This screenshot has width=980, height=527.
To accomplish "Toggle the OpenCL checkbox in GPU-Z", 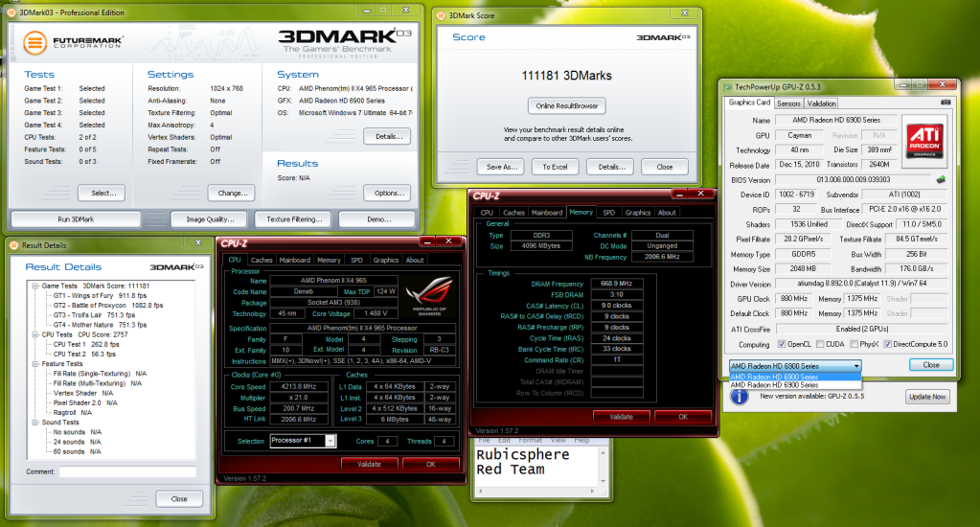I will (x=782, y=344).
